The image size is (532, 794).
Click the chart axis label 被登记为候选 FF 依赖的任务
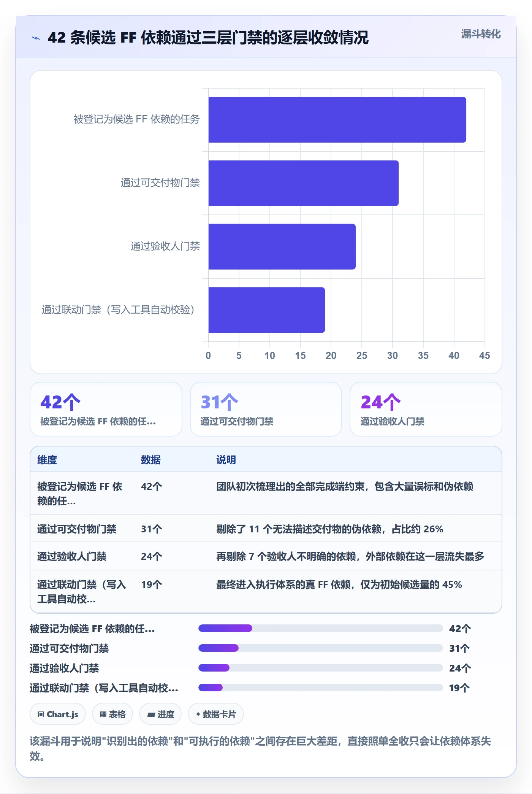point(137,119)
